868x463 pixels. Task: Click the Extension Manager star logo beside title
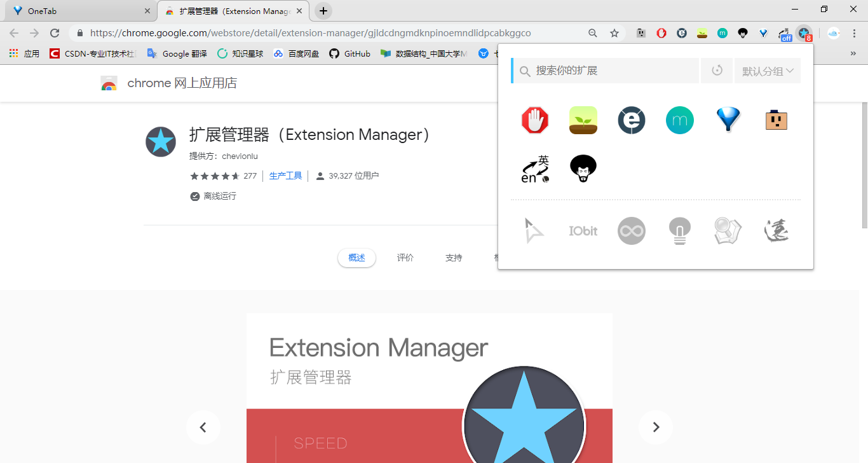point(161,141)
